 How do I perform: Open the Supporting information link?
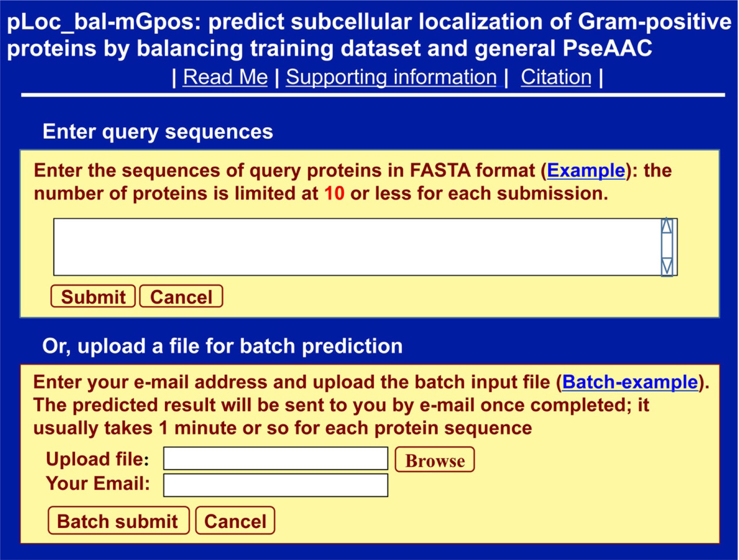click(391, 77)
